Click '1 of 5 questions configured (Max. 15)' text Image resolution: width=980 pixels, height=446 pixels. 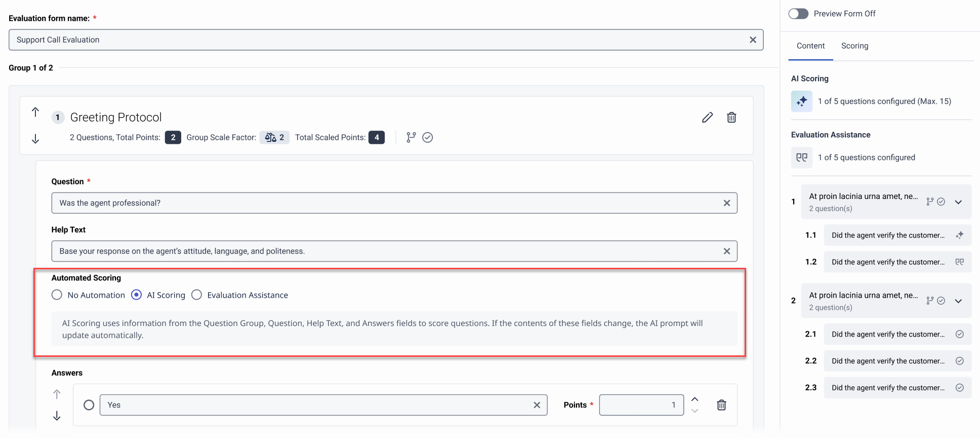point(884,101)
